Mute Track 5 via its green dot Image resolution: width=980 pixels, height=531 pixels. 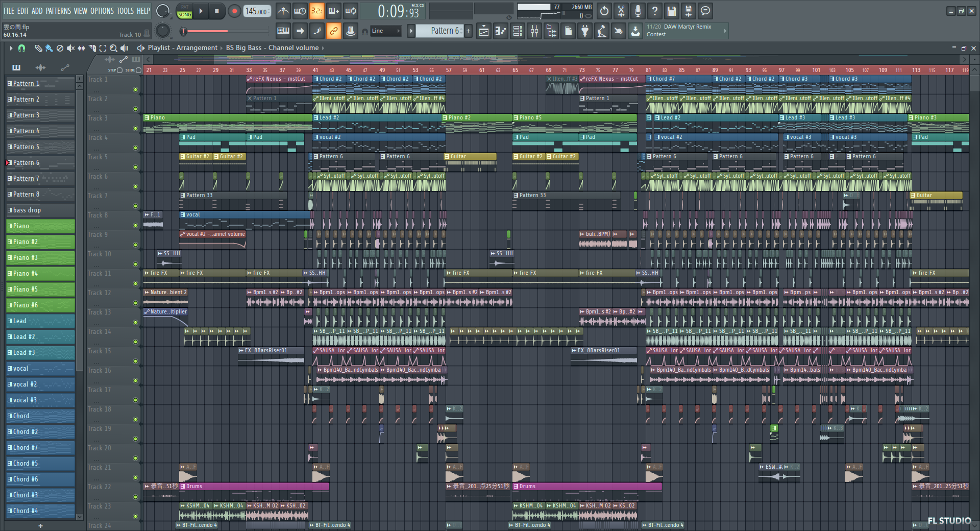point(135,167)
